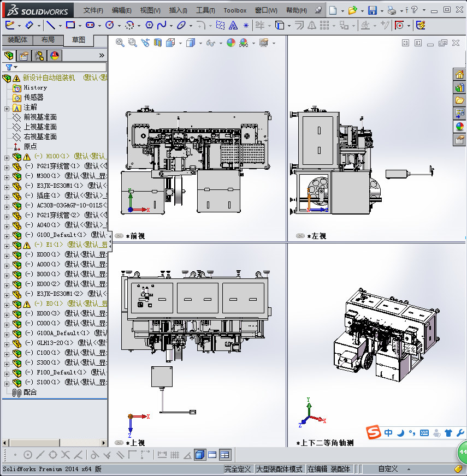The image size is (467, 476).
Task: Expand the 注解 tree node
Action: point(7,108)
